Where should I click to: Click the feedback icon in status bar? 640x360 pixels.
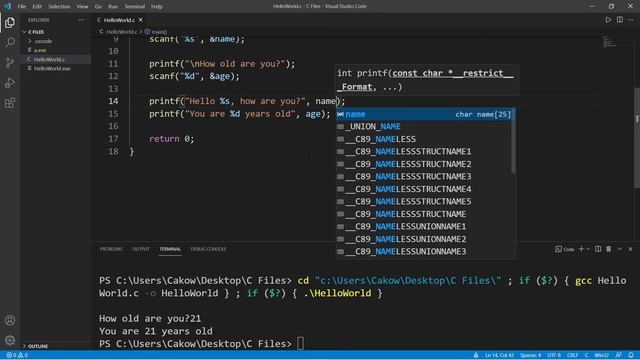pyautogui.click(x=619, y=355)
